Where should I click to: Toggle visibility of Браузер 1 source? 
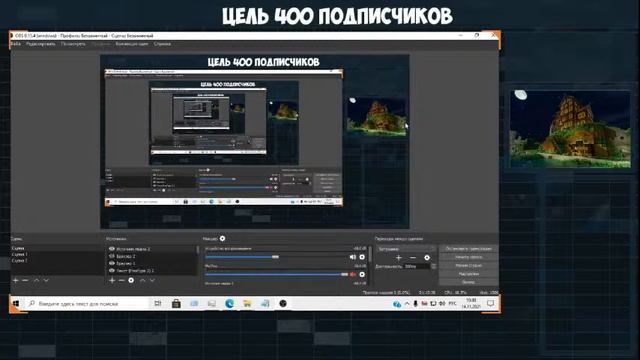(111, 263)
